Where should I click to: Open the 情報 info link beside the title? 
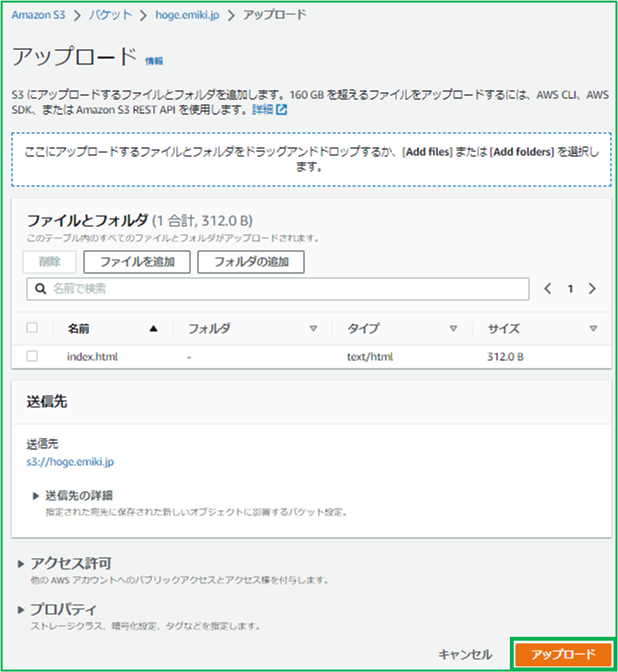tap(154, 61)
